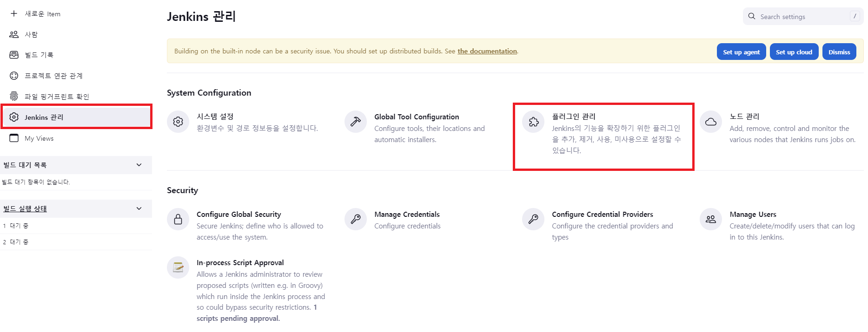The height and width of the screenshot is (332, 868).
Task: Dismiss the built-in node security warning
Action: point(839,52)
